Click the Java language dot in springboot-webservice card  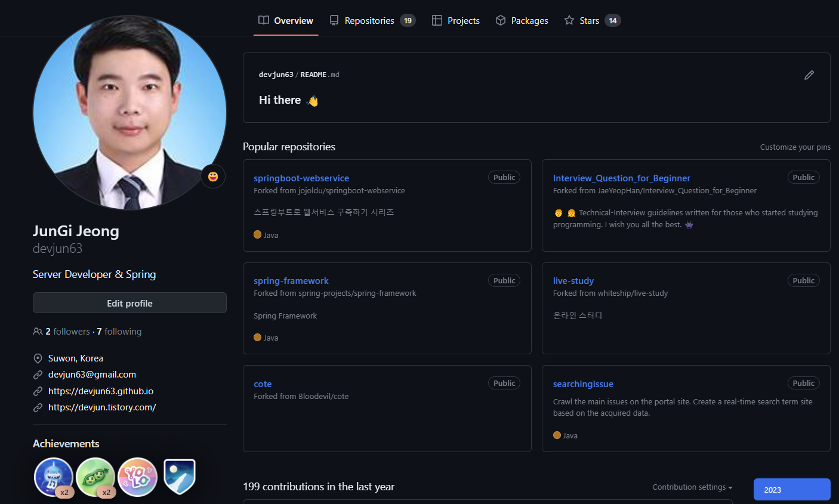click(x=257, y=234)
